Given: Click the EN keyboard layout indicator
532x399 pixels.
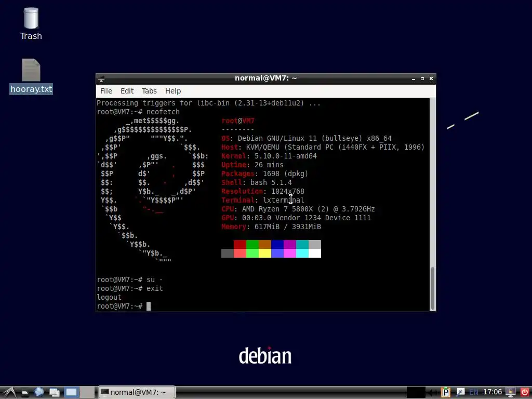Looking at the screenshot, I should tap(474, 392).
